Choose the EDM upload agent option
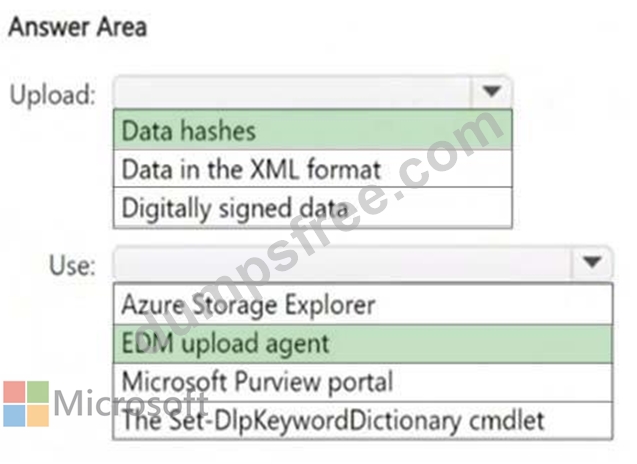 coord(363,343)
